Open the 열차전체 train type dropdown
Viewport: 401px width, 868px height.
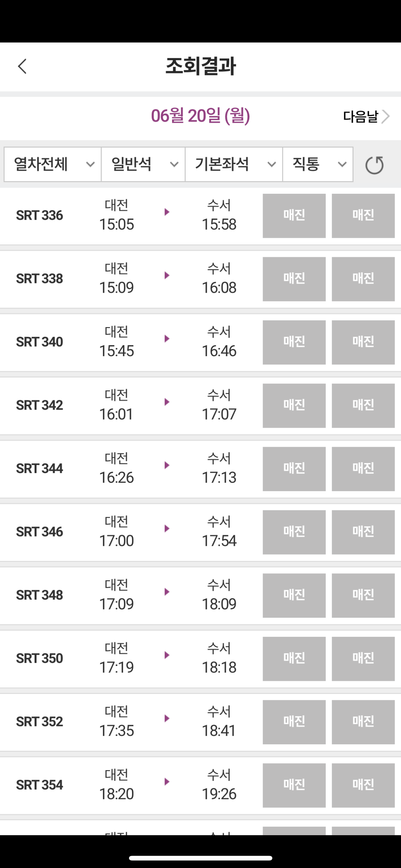[52, 164]
